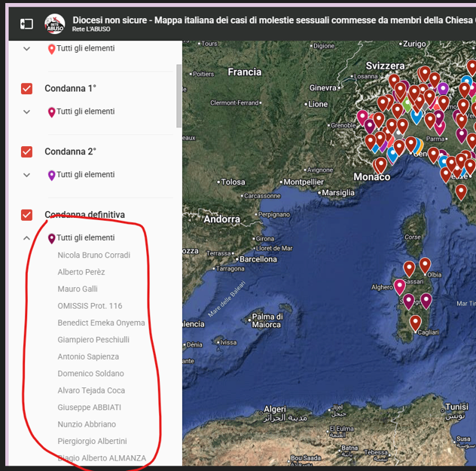Expand the Condanna 1° elements list
The image size is (476, 471).
point(27,112)
